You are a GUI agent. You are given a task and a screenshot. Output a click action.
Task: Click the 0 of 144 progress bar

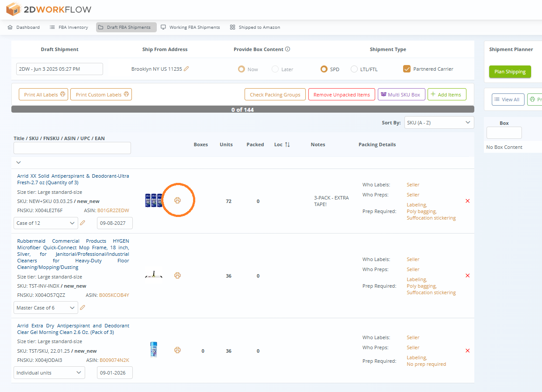(242, 110)
